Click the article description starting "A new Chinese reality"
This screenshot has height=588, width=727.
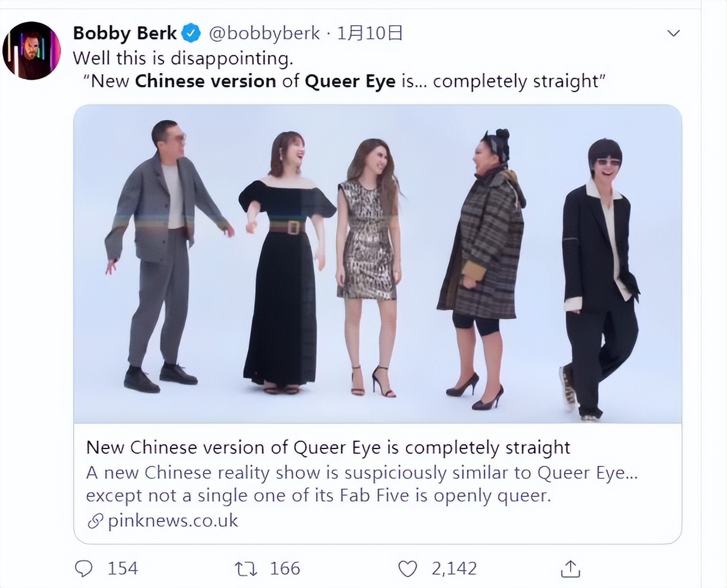click(362, 484)
